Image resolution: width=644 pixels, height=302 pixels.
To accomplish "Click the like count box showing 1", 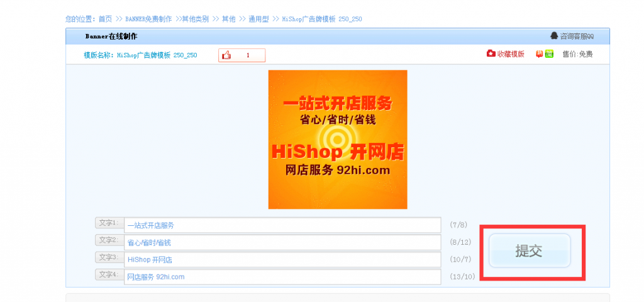I will pos(242,55).
